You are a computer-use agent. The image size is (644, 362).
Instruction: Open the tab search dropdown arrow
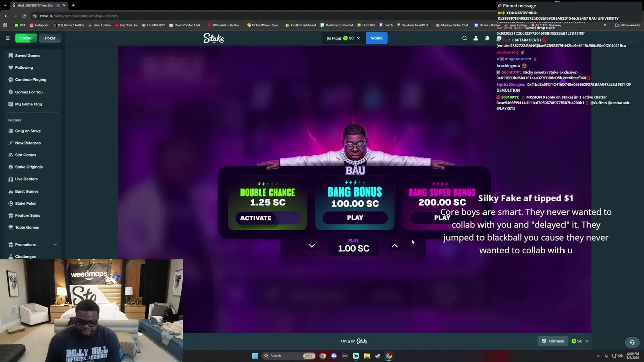(5, 5)
